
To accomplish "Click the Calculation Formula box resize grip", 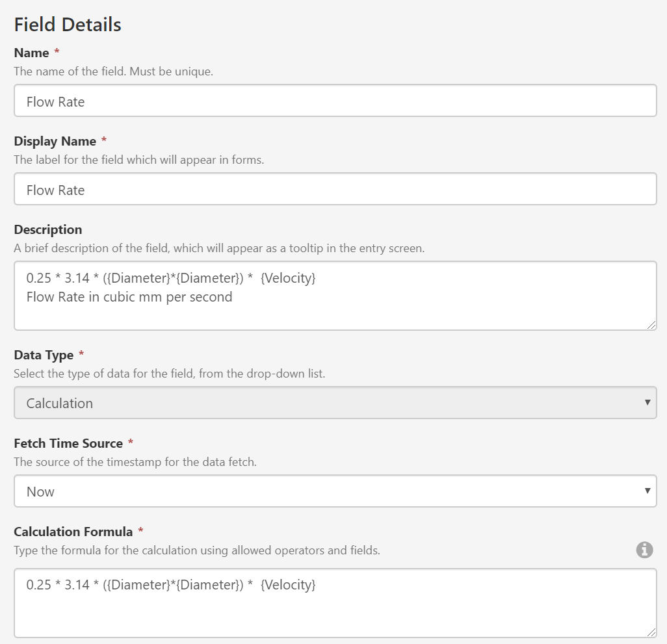I will (651, 632).
